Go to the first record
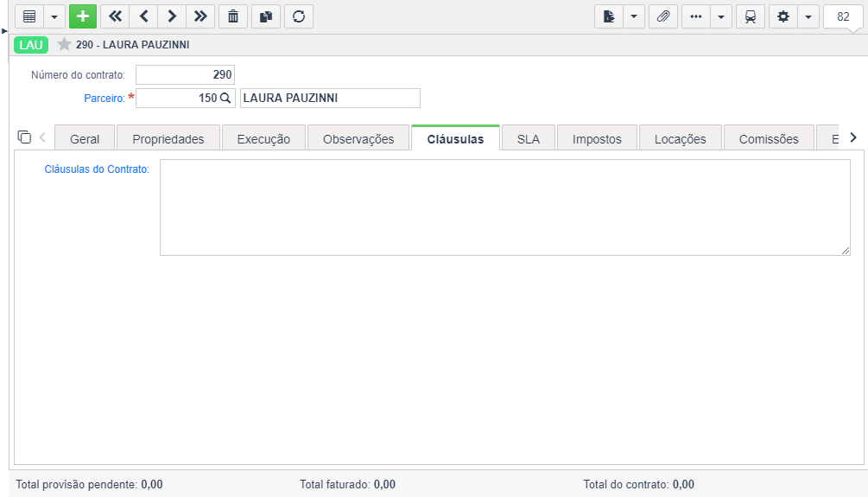868x497 pixels. (x=115, y=16)
